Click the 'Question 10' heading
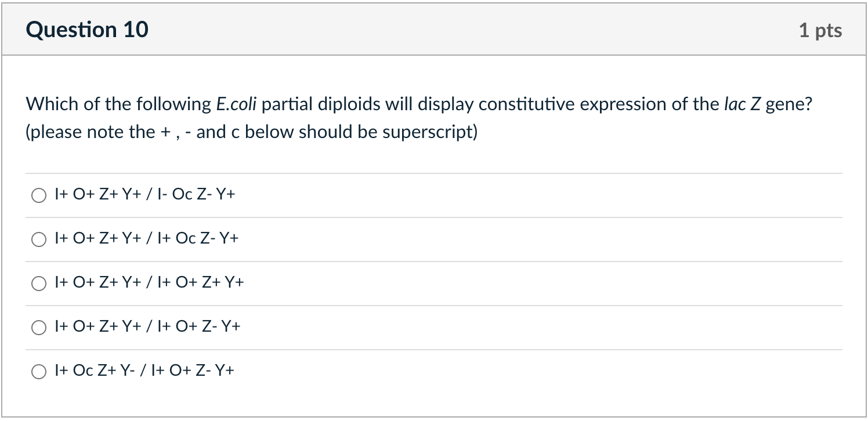This screenshot has width=868, height=421. coord(87,29)
